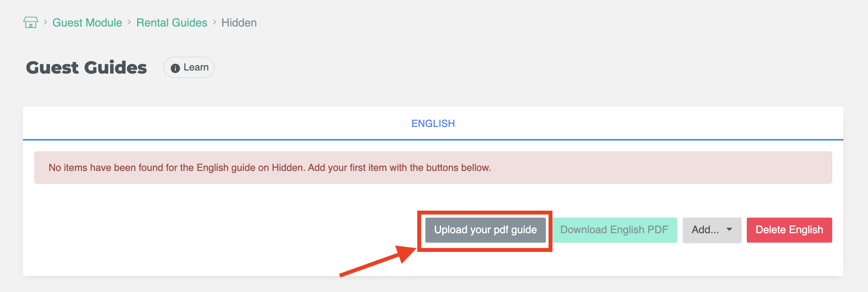Download English PDF via the green button
868x292 pixels.
[614, 230]
